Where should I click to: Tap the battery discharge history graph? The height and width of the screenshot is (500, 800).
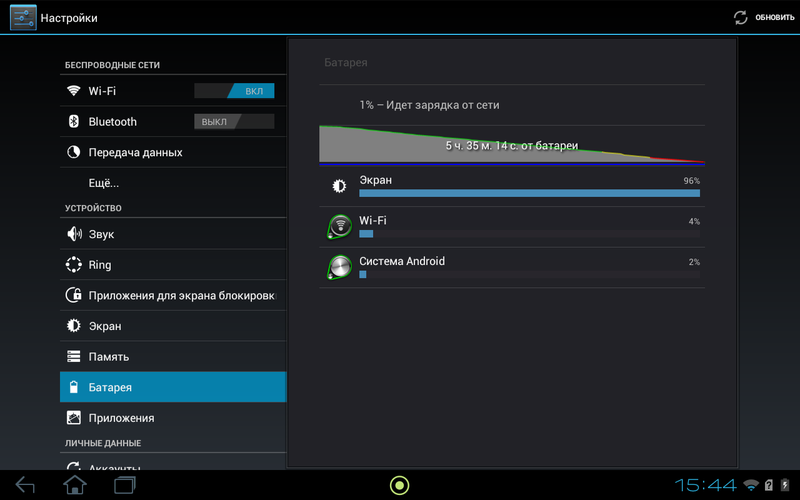512,145
